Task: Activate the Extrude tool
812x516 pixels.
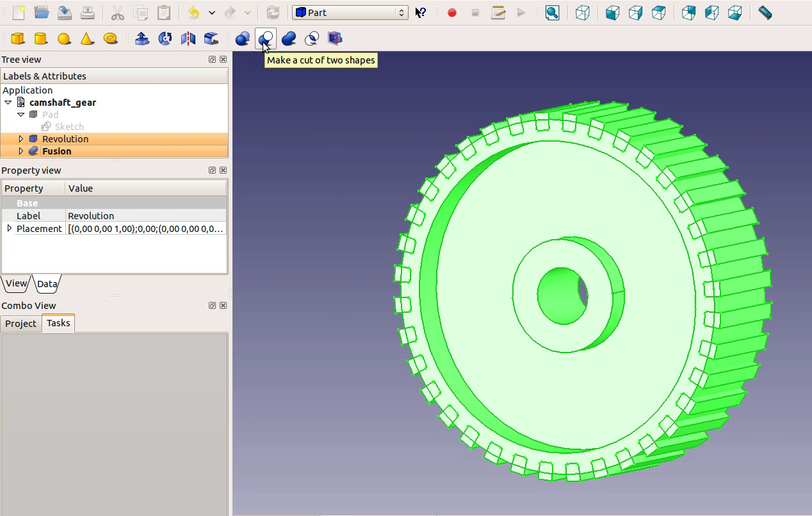Action: 142,38
